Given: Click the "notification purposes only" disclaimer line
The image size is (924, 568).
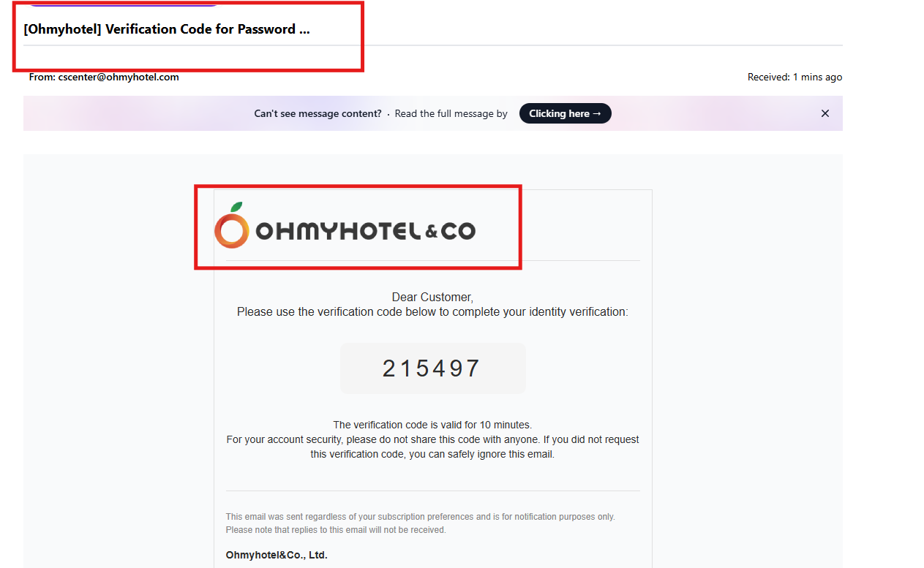Looking at the screenshot, I should pyautogui.click(x=420, y=517).
